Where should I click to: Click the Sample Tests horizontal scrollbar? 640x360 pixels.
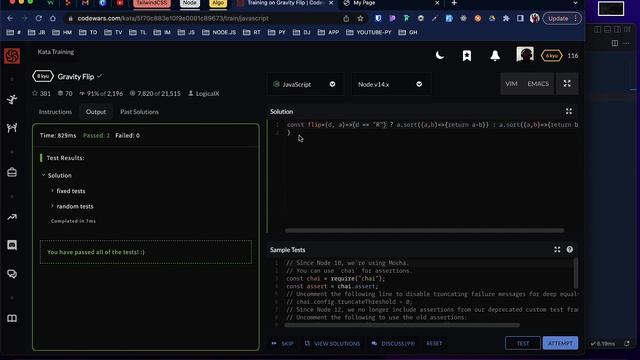click(x=402, y=325)
